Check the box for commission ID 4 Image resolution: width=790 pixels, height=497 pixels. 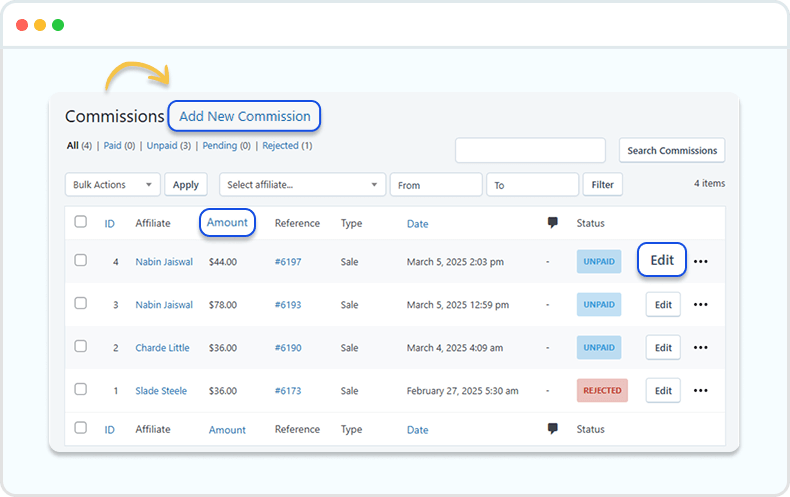pos(81,260)
